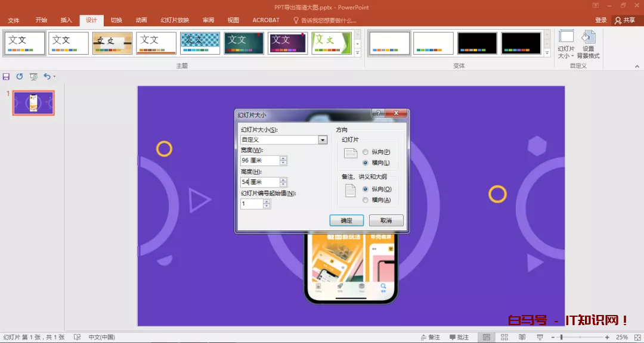
Task: Click the 取消 (Cancel) button
Action: pyautogui.click(x=386, y=220)
